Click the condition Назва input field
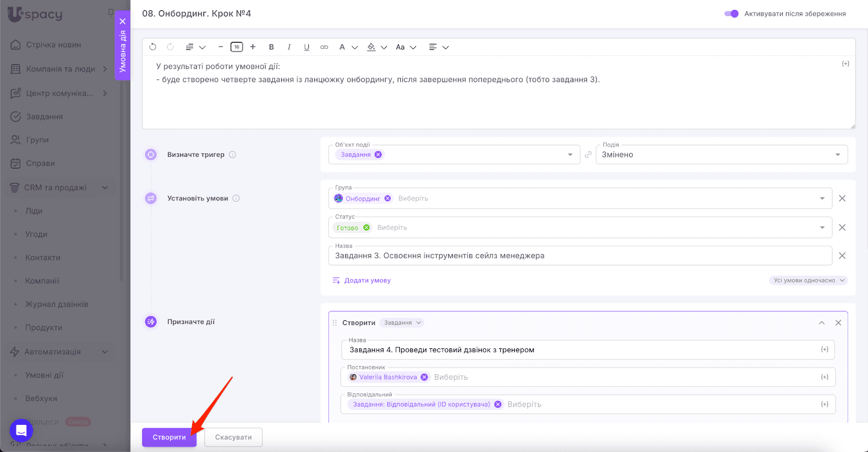 point(579,256)
